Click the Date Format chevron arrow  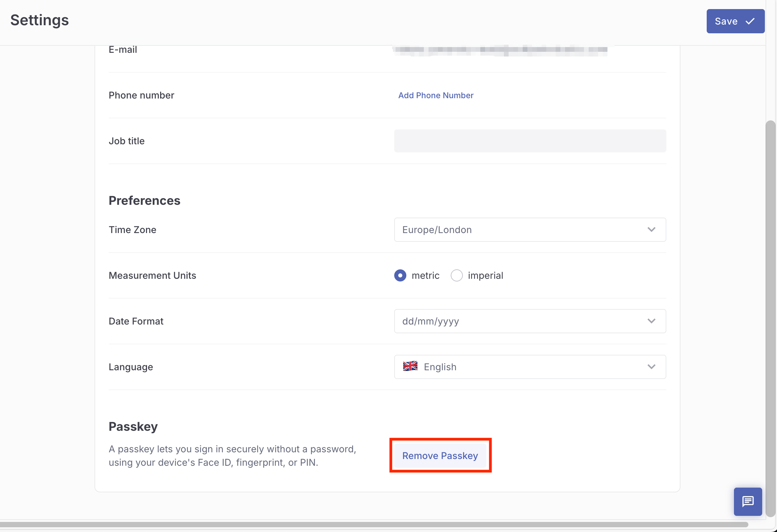pyautogui.click(x=651, y=321)
